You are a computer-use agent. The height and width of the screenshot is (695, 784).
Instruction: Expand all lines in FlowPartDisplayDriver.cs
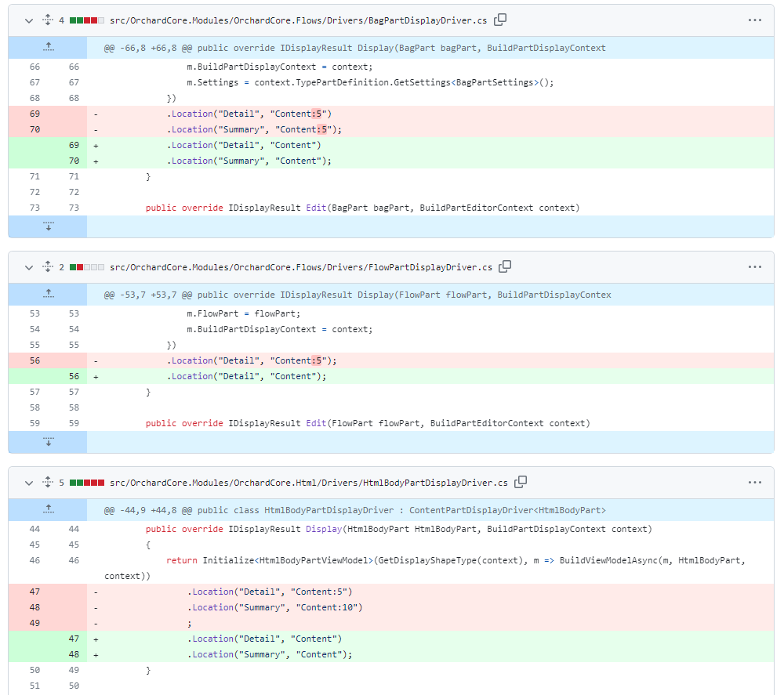[x=48, y=267]
